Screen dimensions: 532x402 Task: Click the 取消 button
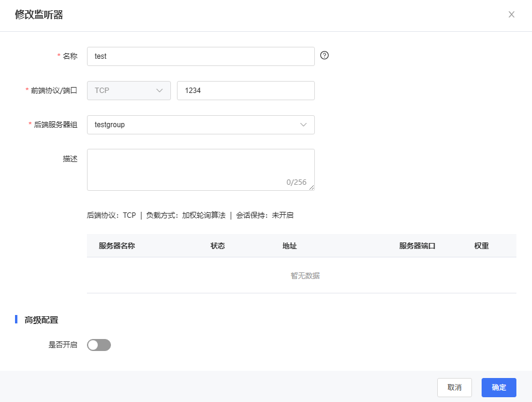(455, 388)
